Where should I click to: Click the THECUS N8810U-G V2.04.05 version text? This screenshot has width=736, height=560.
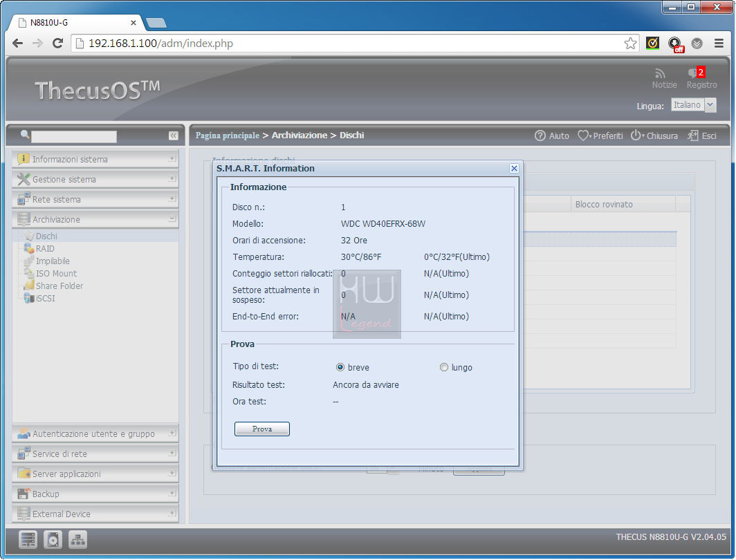click(x=671, y=537)
